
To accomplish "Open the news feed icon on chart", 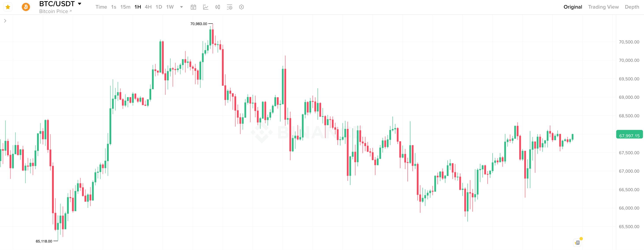I will [577, 242].
